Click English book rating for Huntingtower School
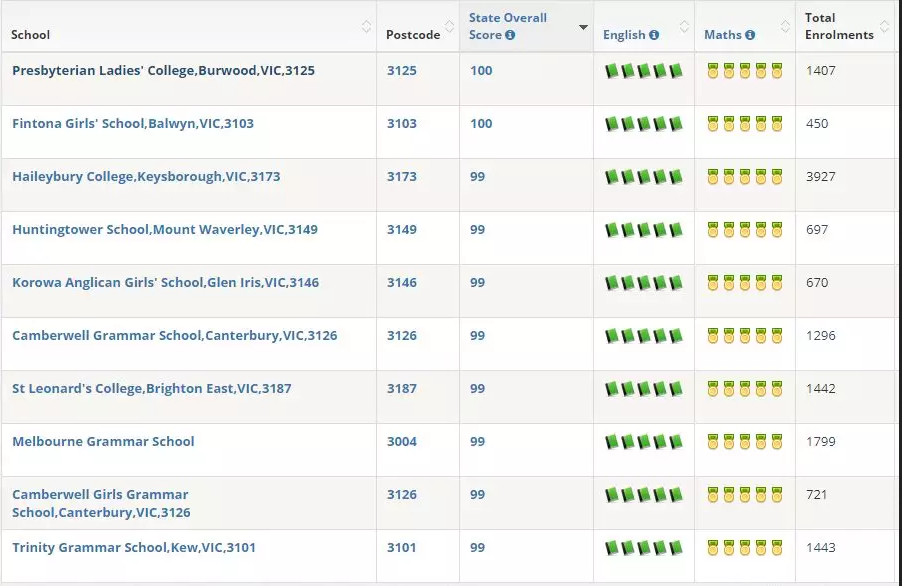The height and width of the screenshot is (586, 902). [x=644, y=230]
